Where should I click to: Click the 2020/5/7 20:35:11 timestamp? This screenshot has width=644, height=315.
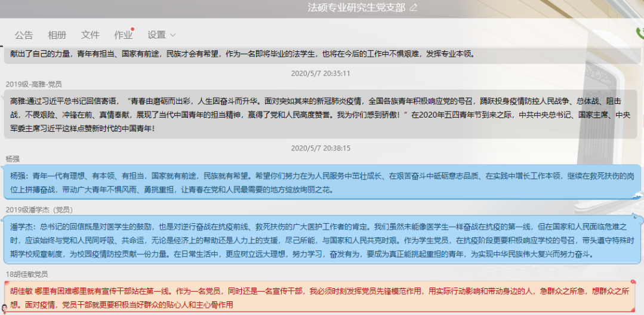321,73
